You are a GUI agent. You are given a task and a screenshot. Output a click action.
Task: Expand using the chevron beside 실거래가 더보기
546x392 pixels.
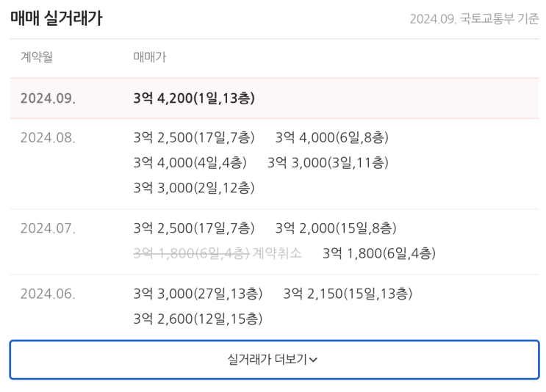(314, 360)
